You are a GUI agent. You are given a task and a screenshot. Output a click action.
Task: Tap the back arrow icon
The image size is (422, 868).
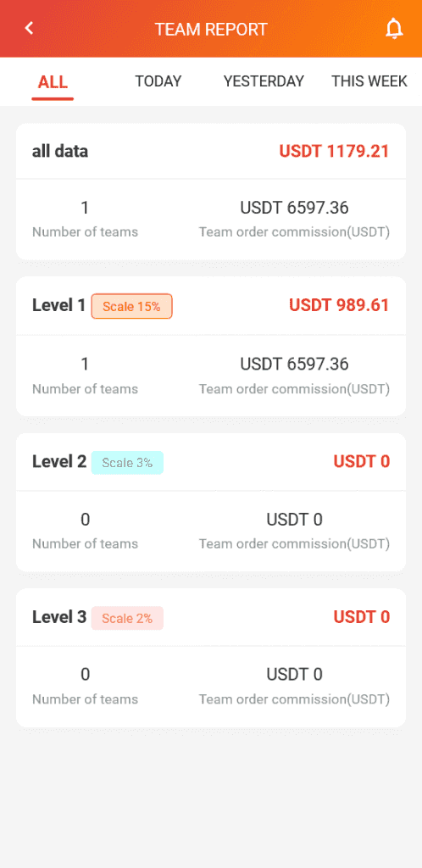point(30,28)
